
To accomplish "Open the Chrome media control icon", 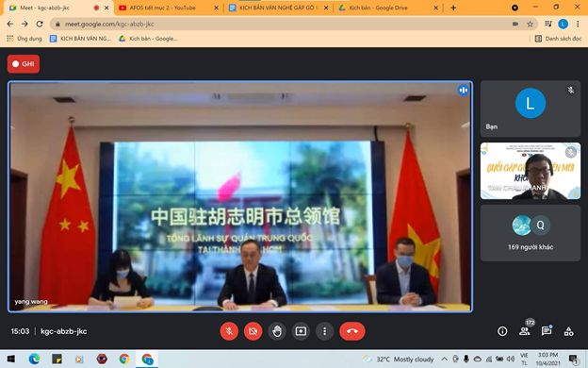I will tap(548, 24).
